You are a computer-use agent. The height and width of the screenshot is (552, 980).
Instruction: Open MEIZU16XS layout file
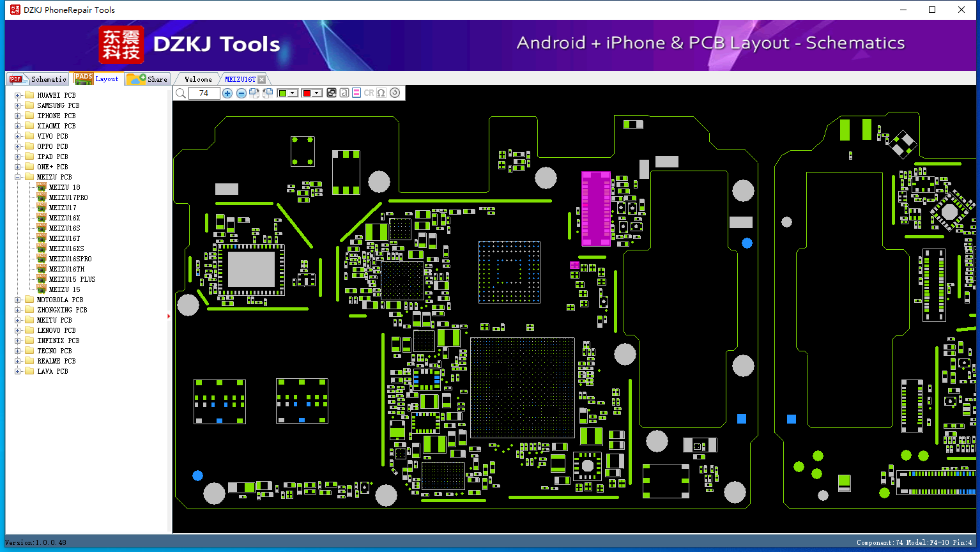[x=66, y=249]
